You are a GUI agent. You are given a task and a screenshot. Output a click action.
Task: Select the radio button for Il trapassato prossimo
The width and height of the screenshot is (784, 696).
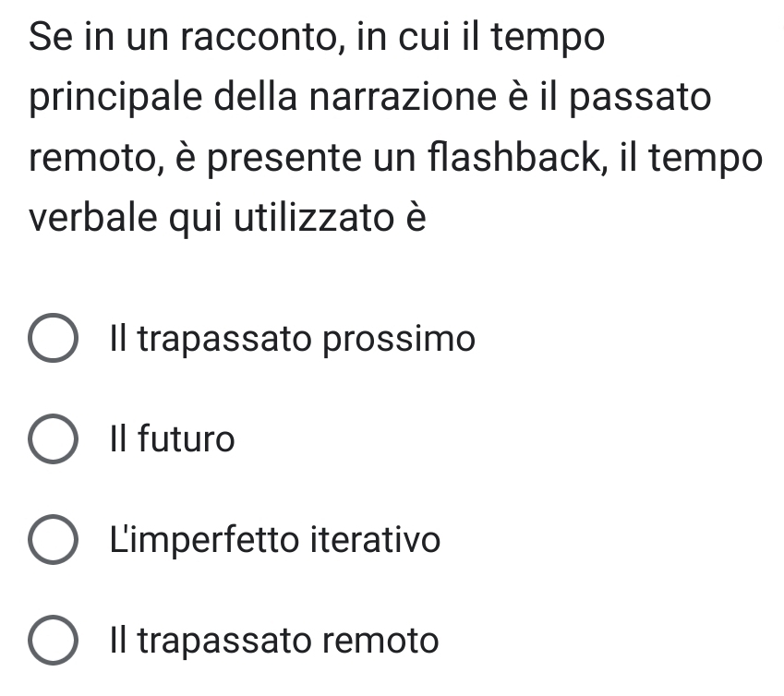(x=52, y=341)
